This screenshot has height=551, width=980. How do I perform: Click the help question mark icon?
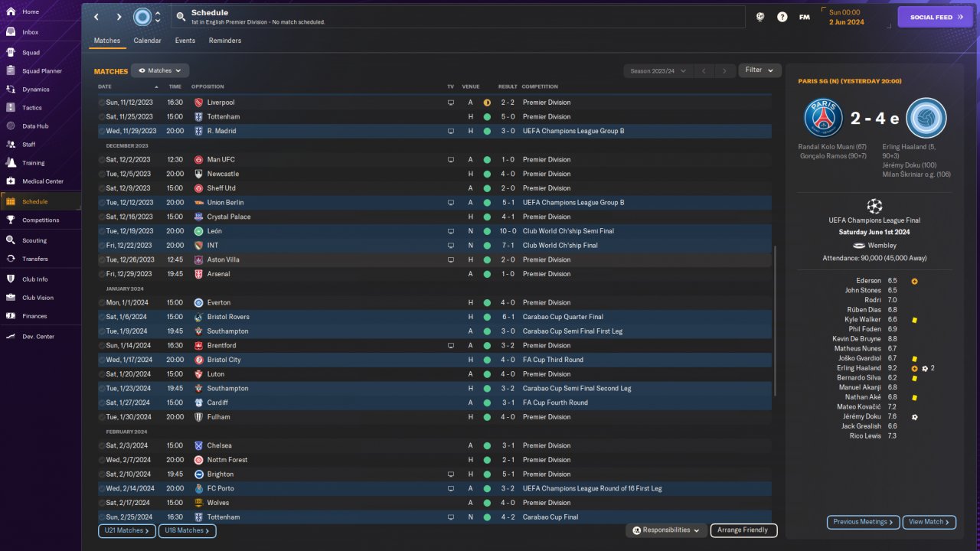pos(782,17)
